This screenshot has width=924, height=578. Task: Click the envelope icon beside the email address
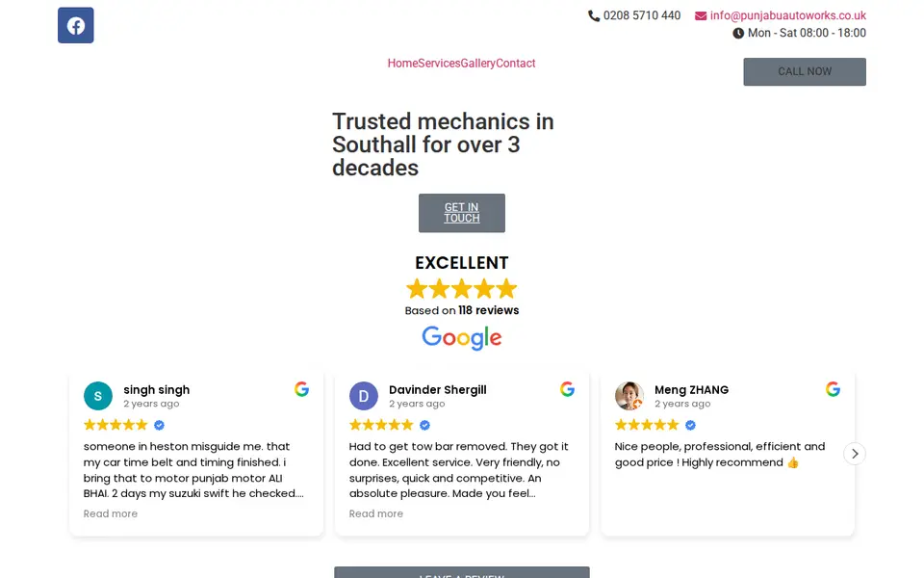click(700, 16)
